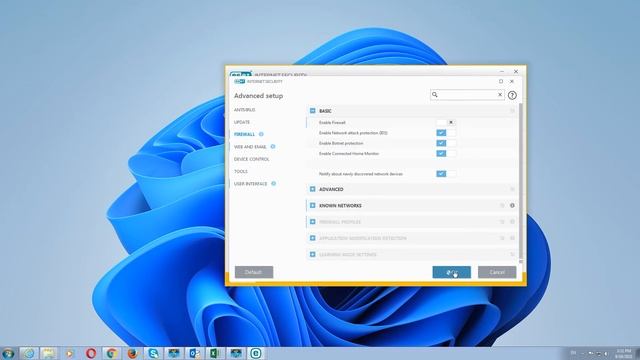Click the revert arrow icon on the Basic header

click(x=512, y=111)
